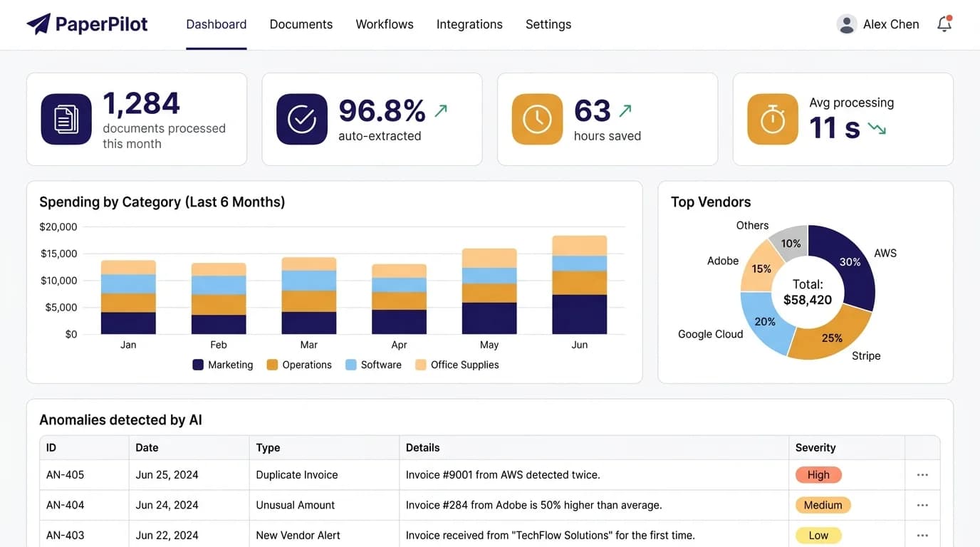Image resolution: width=980 pixels, height=547 pixels.
Task: Open the notifications bell
Action: (x=944, y=24)
